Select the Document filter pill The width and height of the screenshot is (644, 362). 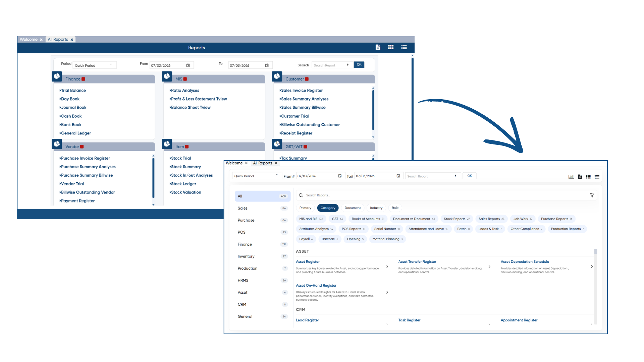[353, 208]
